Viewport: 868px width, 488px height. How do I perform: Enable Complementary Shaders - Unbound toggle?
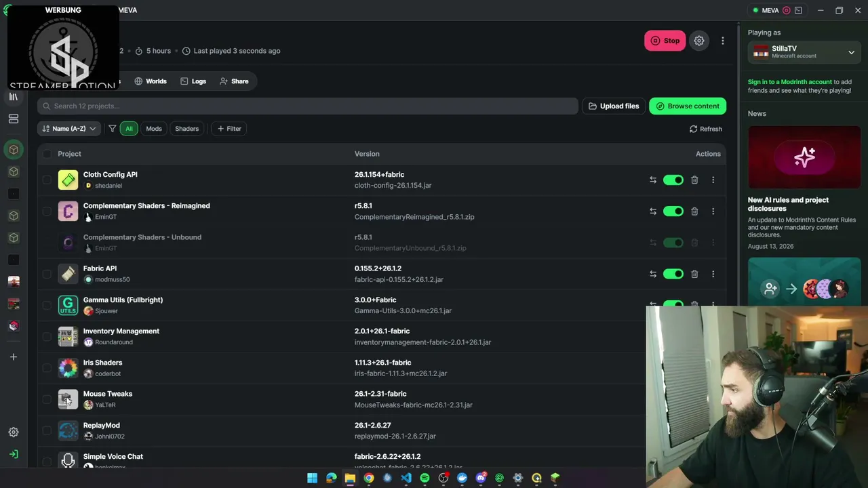(673, 243)
